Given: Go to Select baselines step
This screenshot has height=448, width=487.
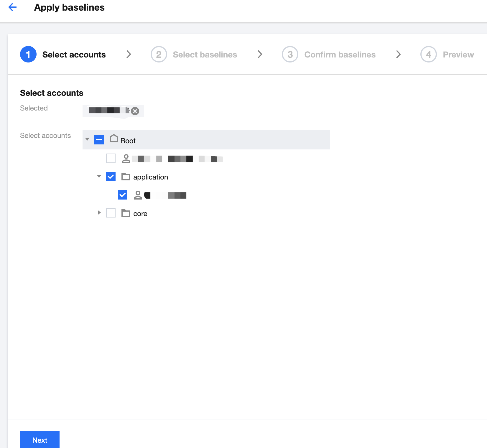Looking at the screenshot, I should (x=205, y=55).
